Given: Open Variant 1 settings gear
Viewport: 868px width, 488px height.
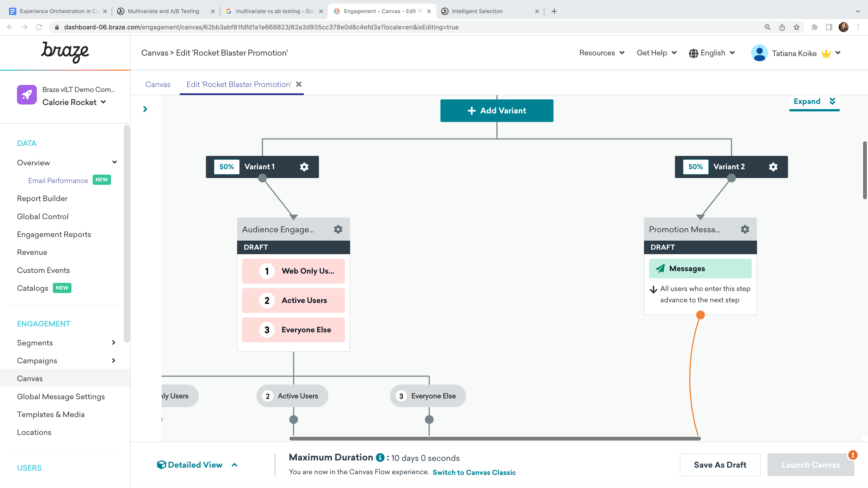Looking at the screenshot, I should click(x=304, y=167).
